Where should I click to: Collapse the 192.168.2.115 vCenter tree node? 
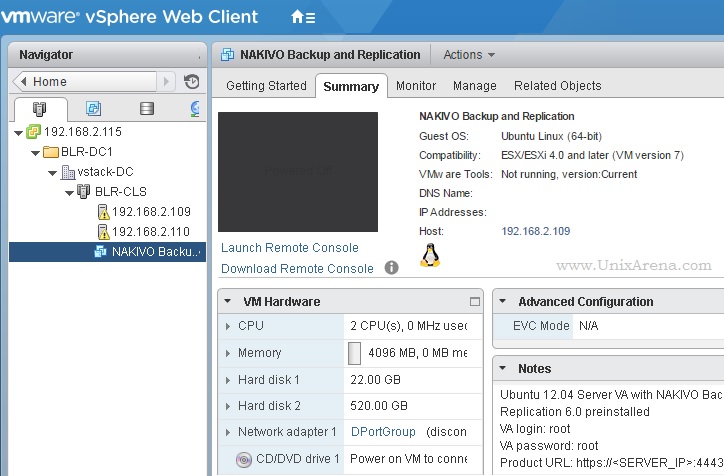[18, 133]
